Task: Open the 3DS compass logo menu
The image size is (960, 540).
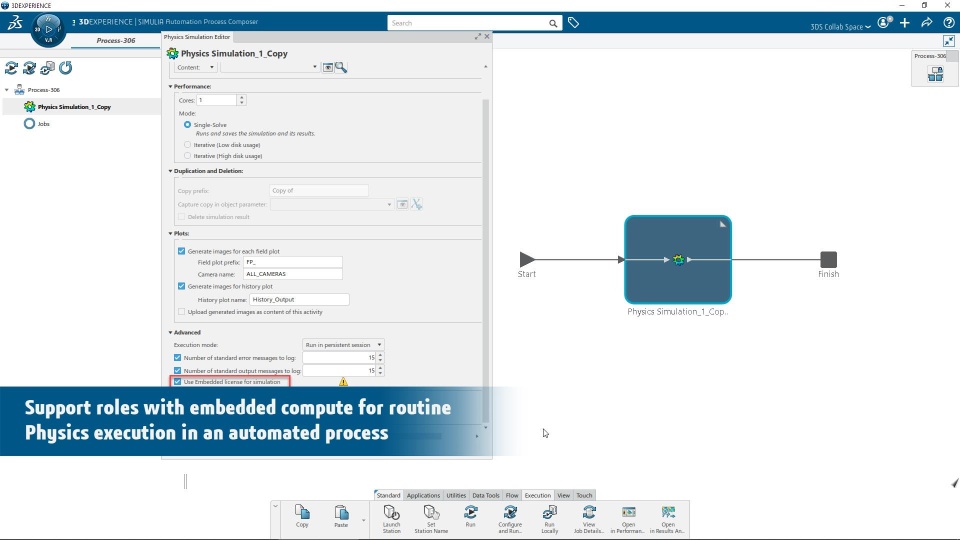Action: pos(15,23)
